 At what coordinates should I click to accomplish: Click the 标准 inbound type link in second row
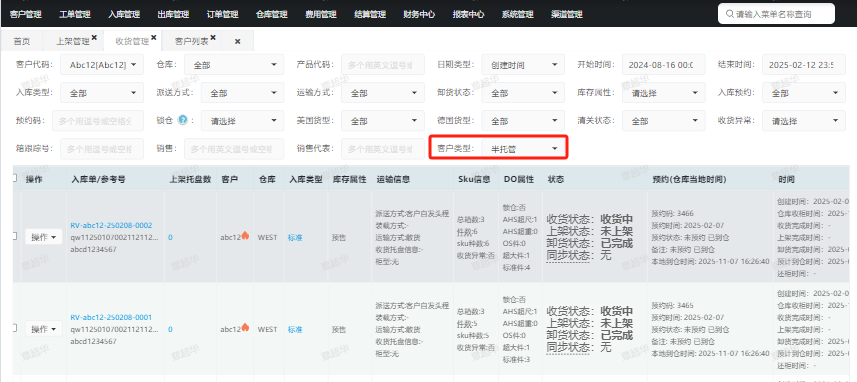point(295,330)
